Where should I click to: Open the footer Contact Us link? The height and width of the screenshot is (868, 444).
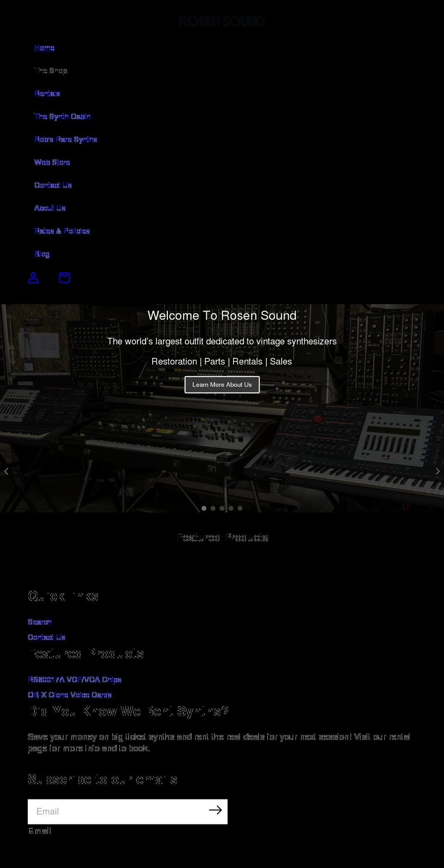coord(46,637)
